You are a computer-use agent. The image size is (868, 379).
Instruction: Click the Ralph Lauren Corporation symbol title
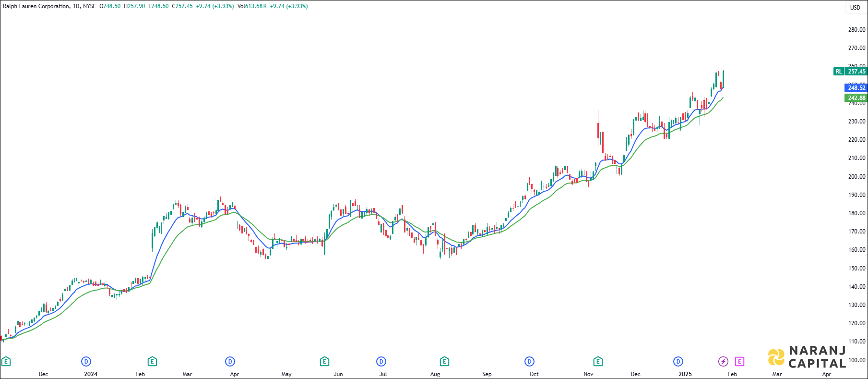click(36, 6)
